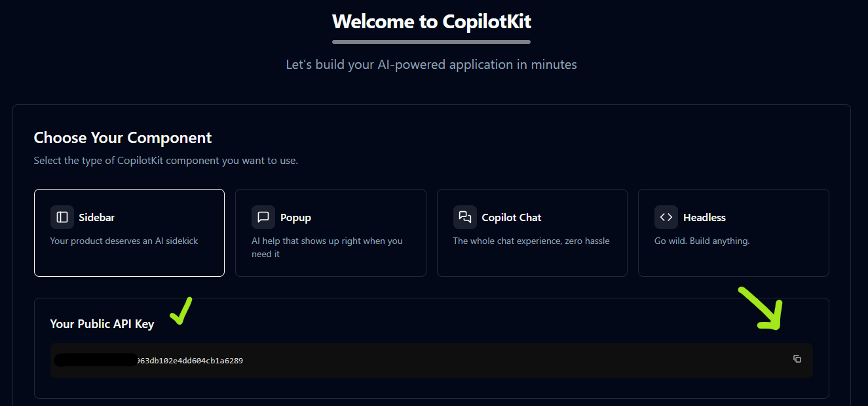Click the Copilot Chat title label
Viewport: 868px width, 406px height.
[512, 217]
